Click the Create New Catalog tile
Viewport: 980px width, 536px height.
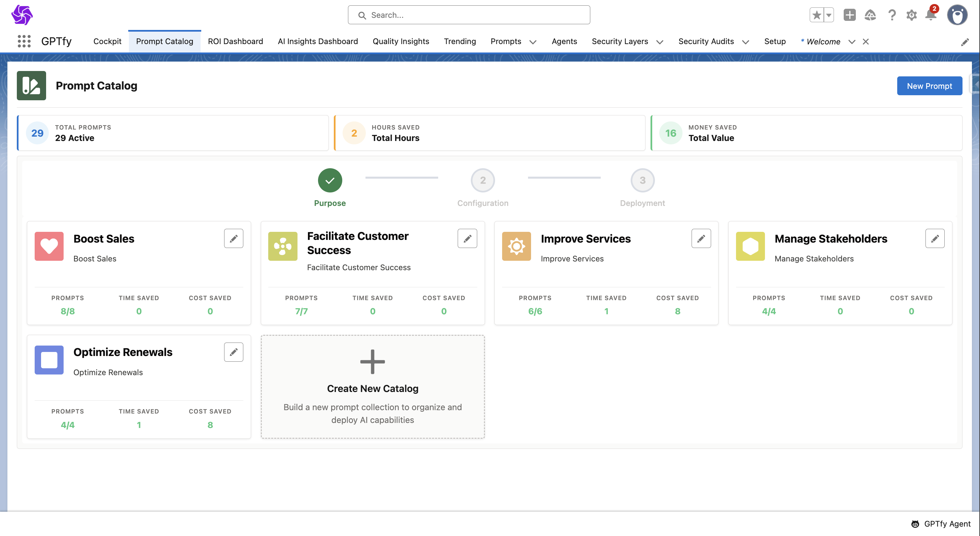pyautogui.click(x=373, y=387)
